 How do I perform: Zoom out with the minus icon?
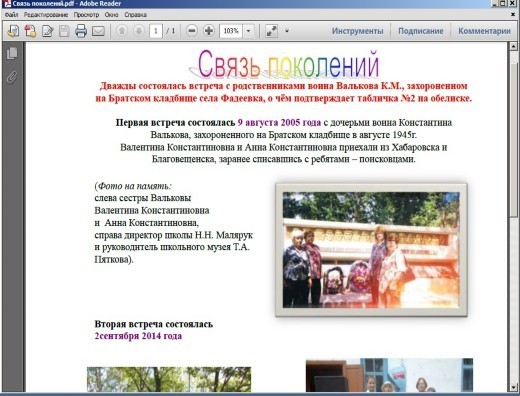click(x=192, y=31)
